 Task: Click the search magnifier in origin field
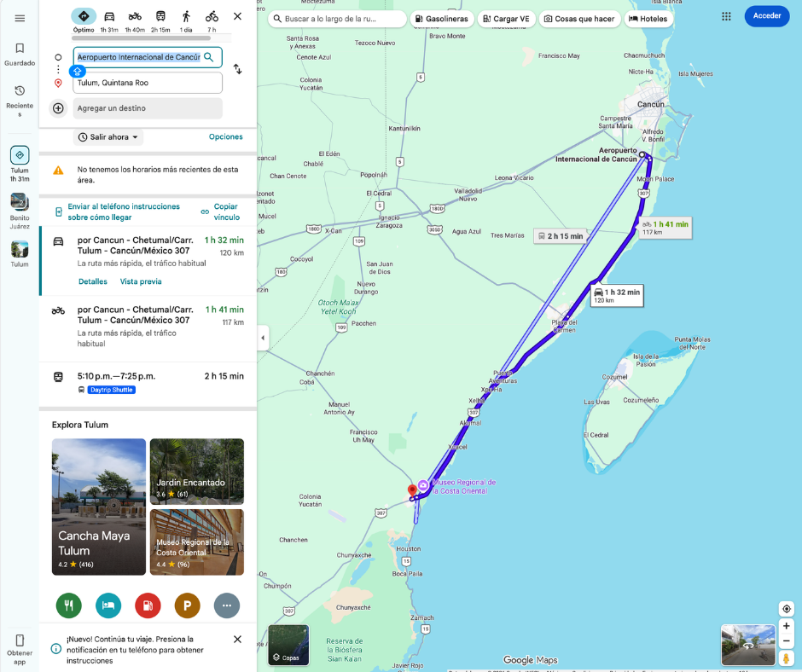209,57
